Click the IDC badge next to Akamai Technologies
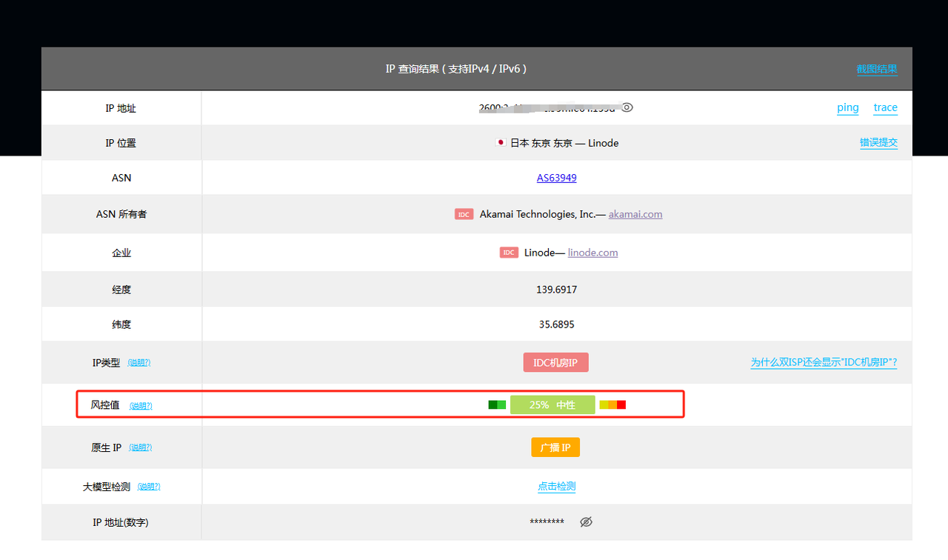The height and width of the screenshot is (560, 948). (464, 214)
